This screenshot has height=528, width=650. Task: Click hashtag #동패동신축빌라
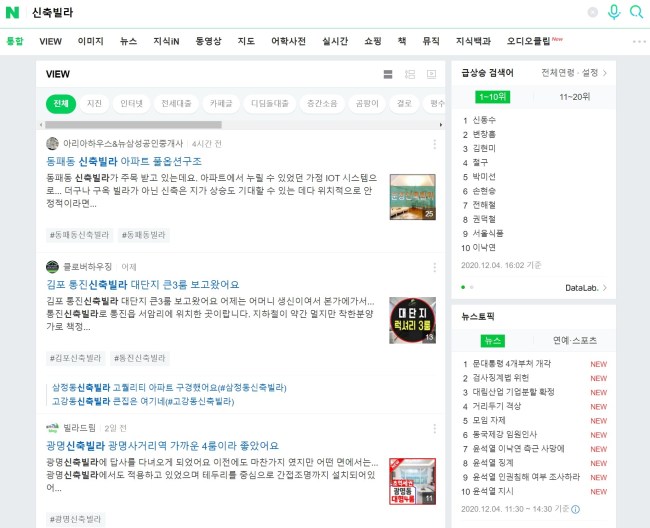[x=80, y=235]
